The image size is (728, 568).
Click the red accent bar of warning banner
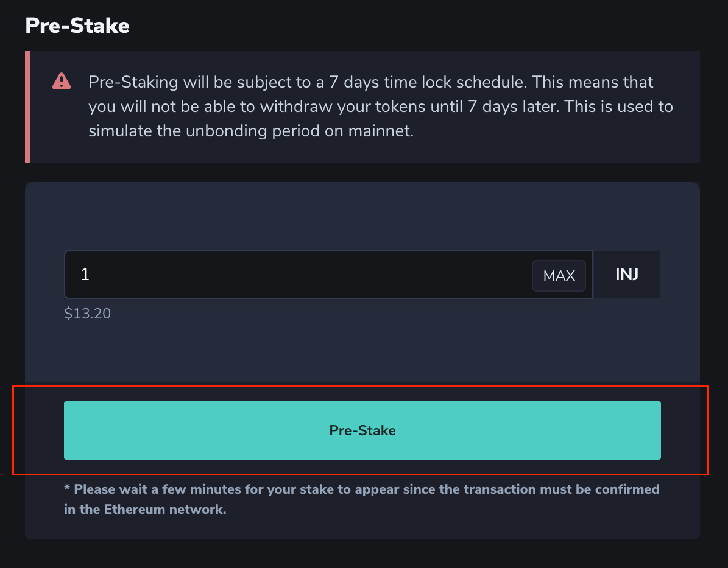[27, 107]
